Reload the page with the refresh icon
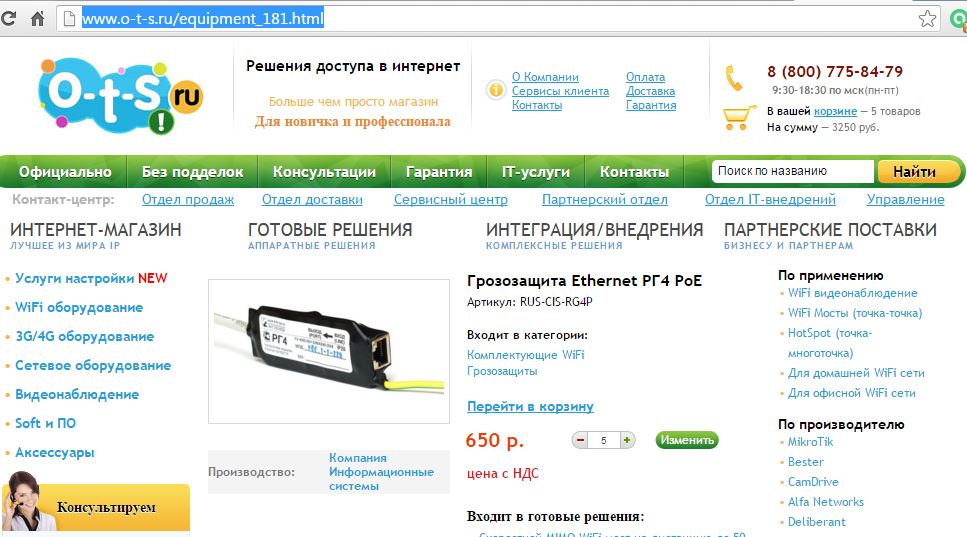Screen dimensions: 967x537 (x=8, y=18)
